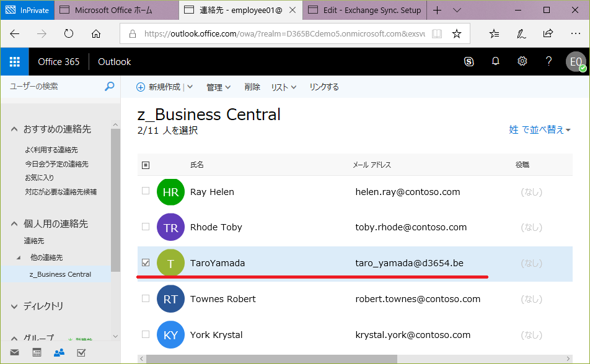Go to the browser home page
The height and width of the screenshot is (364, 590).
click(x=96, y=34)
